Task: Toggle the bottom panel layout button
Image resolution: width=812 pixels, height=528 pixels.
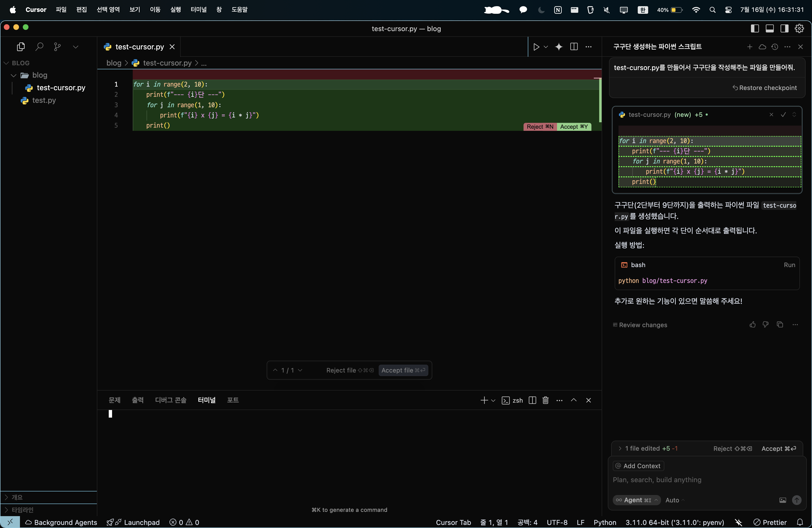Action: [x=770, y=29]
